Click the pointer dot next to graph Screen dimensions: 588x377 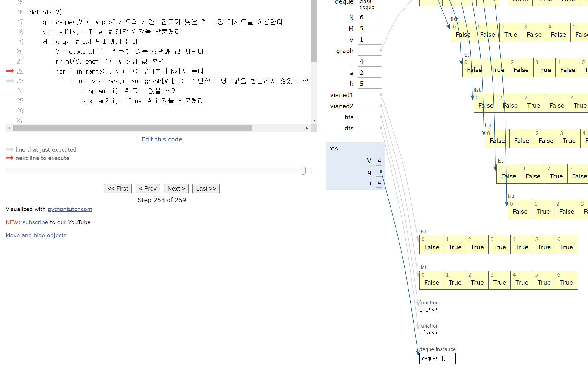tap(381, 50)
